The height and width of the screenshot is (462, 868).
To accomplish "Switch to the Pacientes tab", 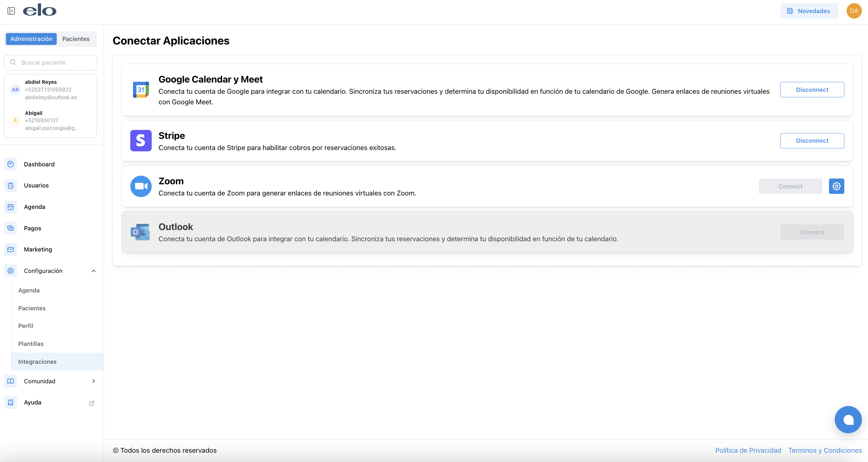I will (x=76, y=39).
